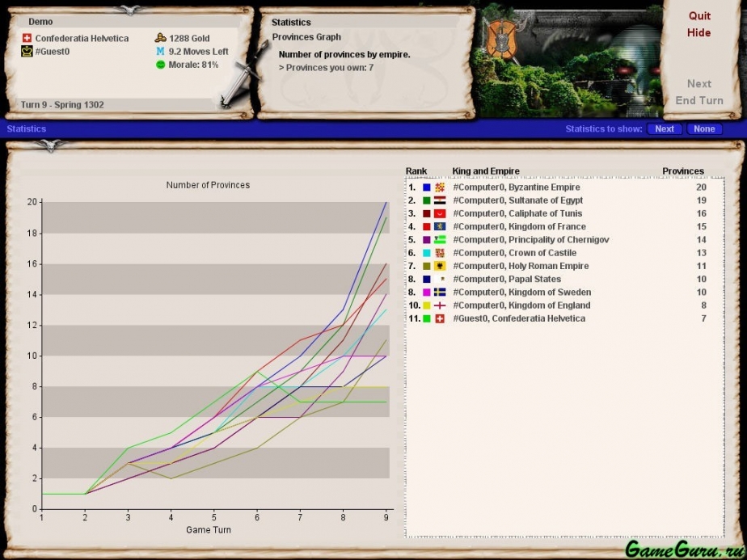Click the jungle ruins scene image
747x560 pixels.
[x=569, y=63]
